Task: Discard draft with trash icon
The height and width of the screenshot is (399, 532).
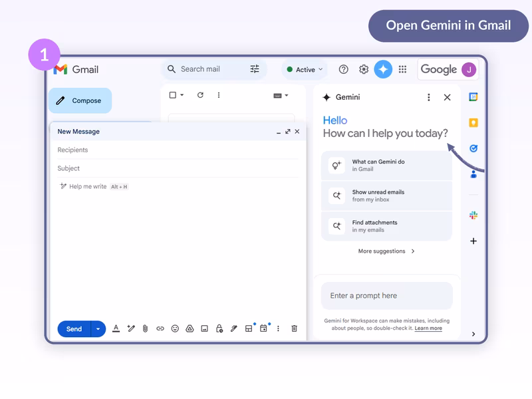Action: point(294,329)
